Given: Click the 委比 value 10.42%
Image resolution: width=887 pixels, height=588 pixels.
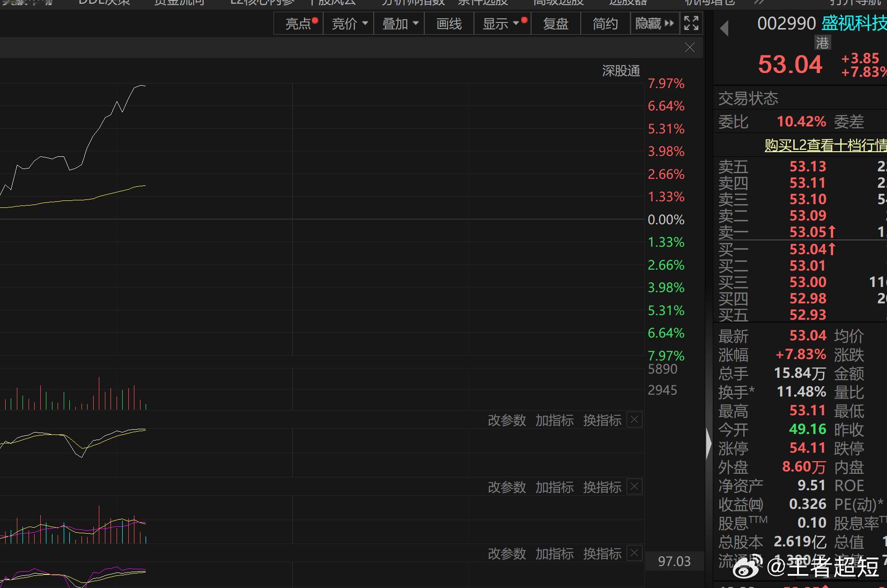Looking at the screenshot, I should click(x=801, y=122).
